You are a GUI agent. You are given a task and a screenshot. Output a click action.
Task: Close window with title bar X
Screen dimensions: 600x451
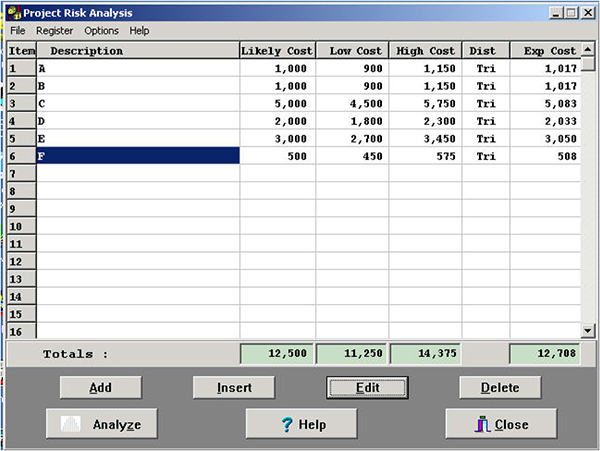tap(588, 13)
